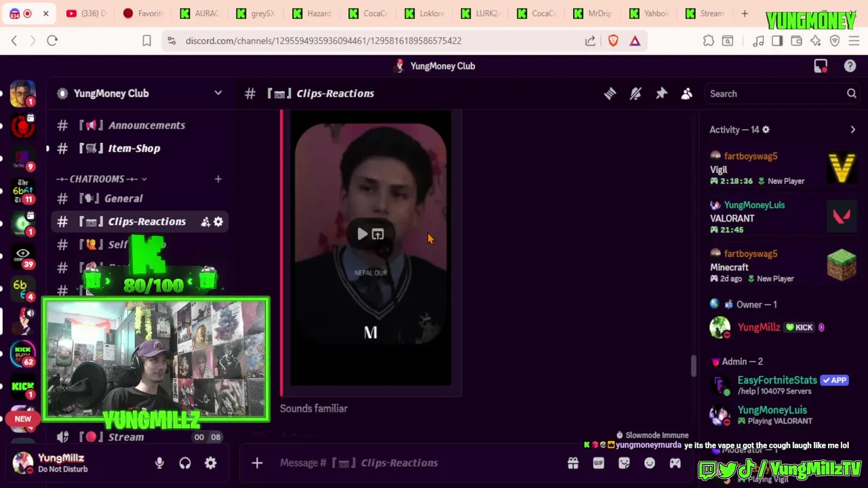Open Brave Wallet icon

(x=796, y=41)
